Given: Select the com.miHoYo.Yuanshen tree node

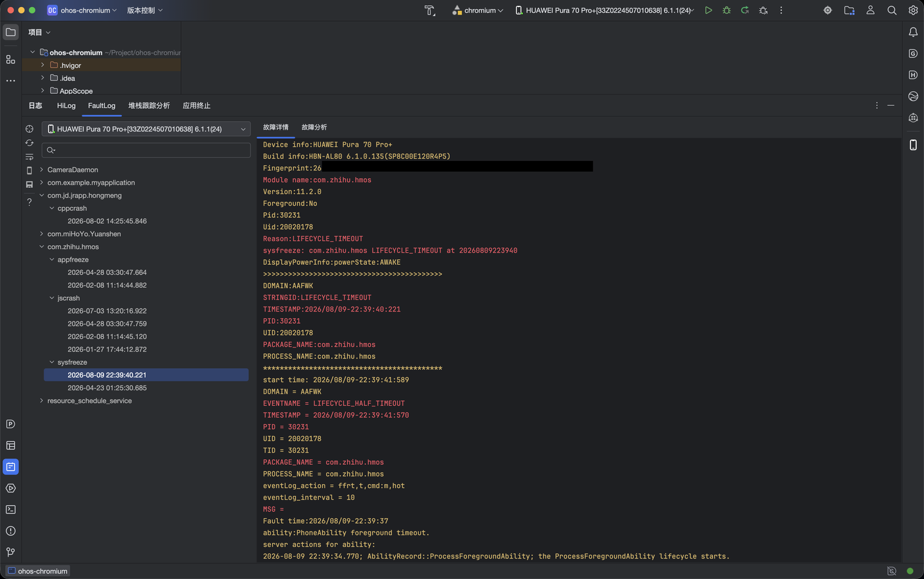Looking at the screenshot, I should tap(84, 234).
